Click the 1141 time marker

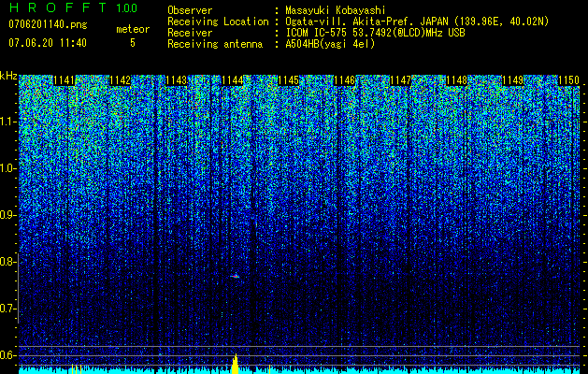pos(65,80)
